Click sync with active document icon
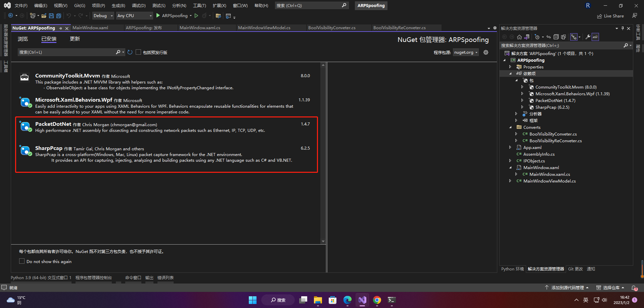The image size is (644, 308). point(549,37)
